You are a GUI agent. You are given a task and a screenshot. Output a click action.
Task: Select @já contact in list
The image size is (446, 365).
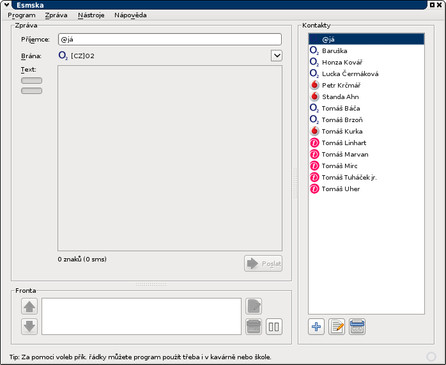pyautogui.click(x=366, y=39)
